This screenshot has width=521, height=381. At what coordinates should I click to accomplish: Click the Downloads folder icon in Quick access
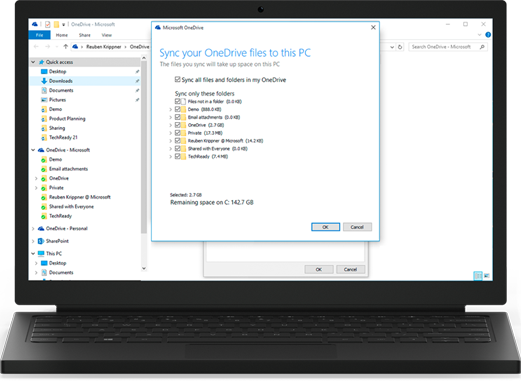[44, 81]
